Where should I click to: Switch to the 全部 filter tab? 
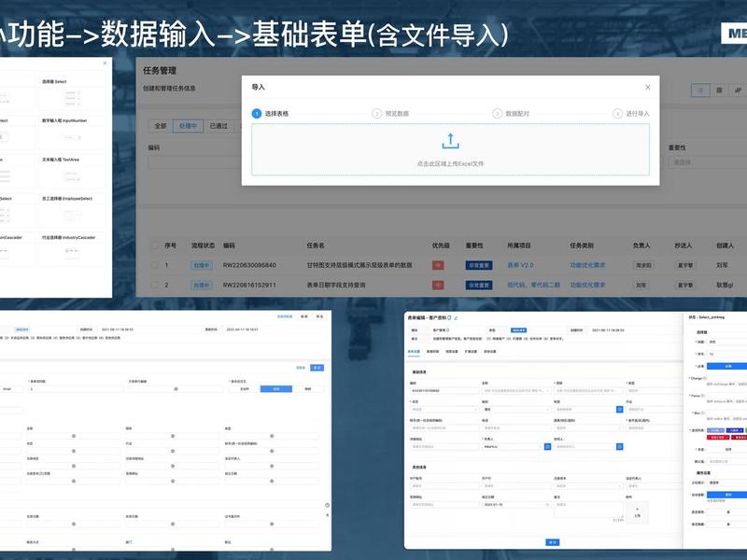161,126
